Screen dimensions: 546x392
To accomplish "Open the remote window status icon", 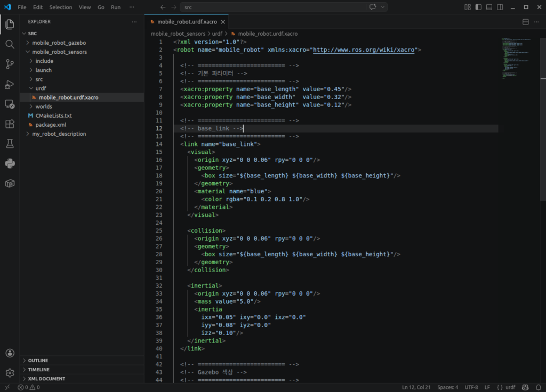I will pyautogui.click(x=7, y=387).
